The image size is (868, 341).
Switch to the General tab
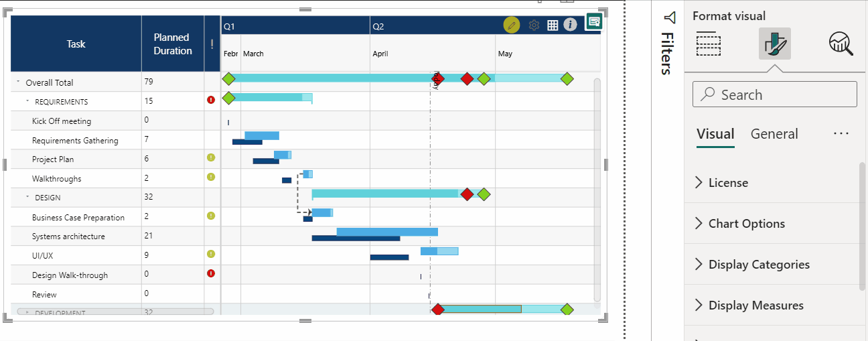tap(774, 134)
